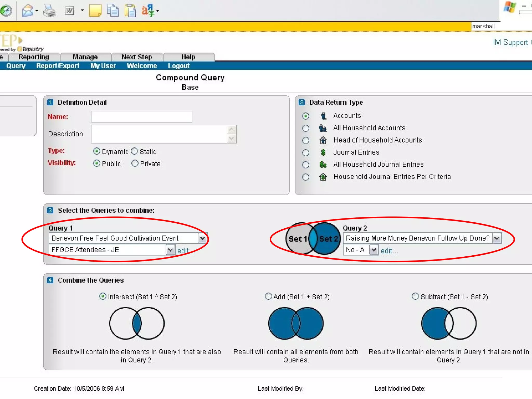Click the language translate toolbar icon
Viewport: 532px width, 399px height.
point(148,11)
